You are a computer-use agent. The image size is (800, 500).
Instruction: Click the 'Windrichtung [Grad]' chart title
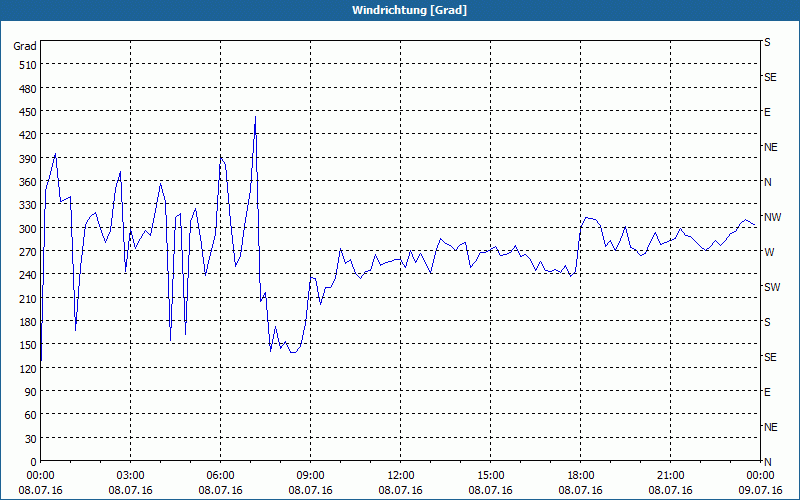(x=409, y=10)
